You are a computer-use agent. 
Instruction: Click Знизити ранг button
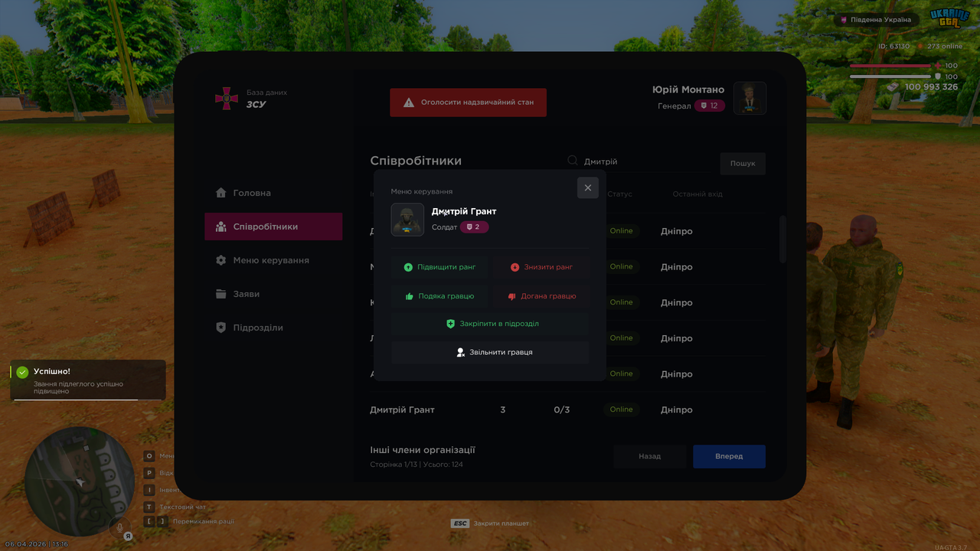541,267
